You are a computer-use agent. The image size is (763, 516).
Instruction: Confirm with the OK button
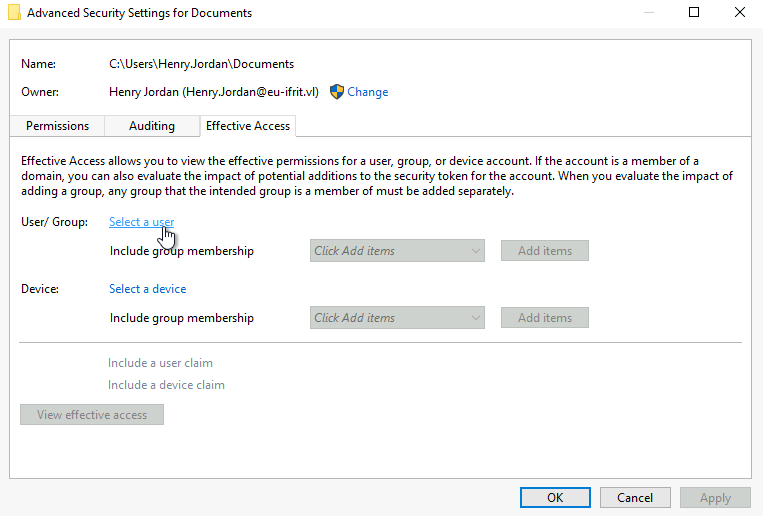[x=555, y=498]
